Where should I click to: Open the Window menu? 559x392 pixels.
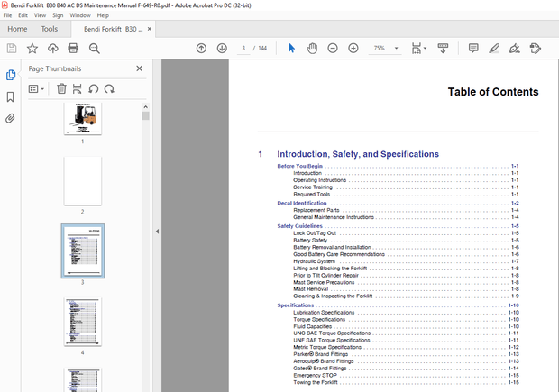[80, 15]
